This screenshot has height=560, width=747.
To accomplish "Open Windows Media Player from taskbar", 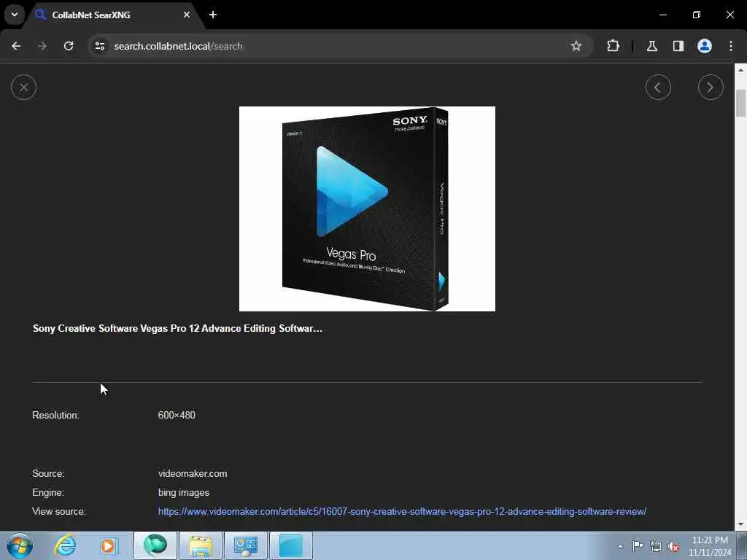I will point(109,545).
